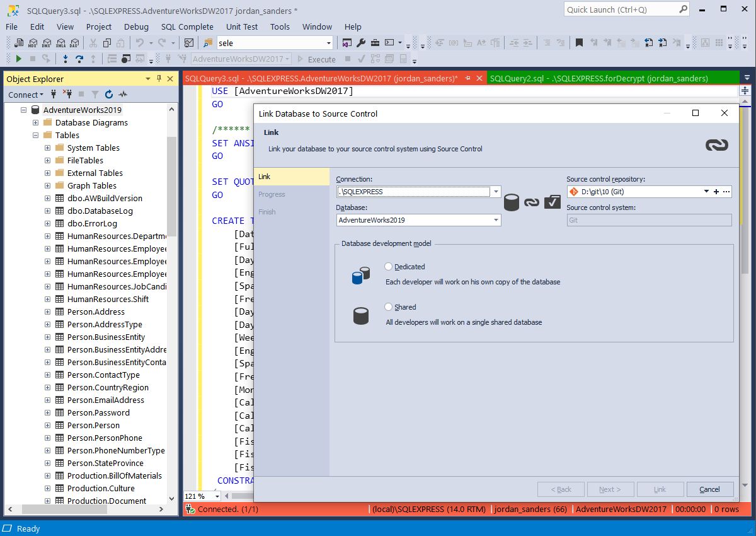This screenshot has height=536, width=756.
Task: Open the Debug menu
Action: point(136,26)
